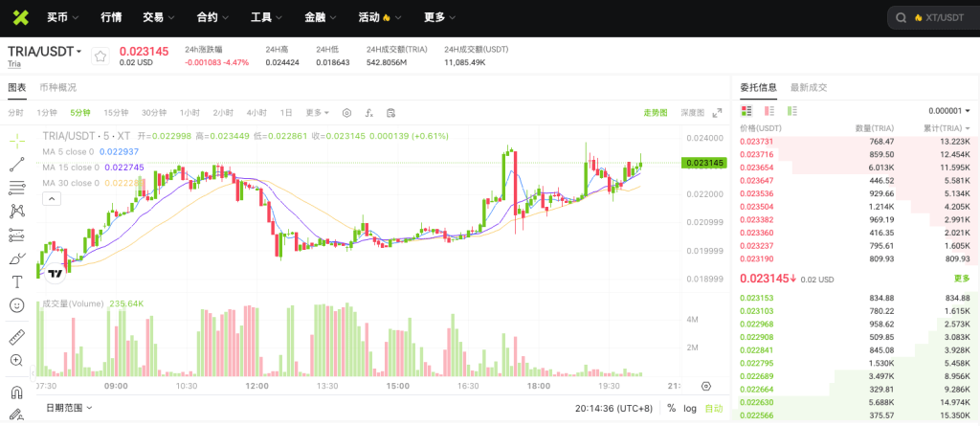This screenshot has width=980, height=426.
Task: Open chart axis settings gear
Action: 706,386
